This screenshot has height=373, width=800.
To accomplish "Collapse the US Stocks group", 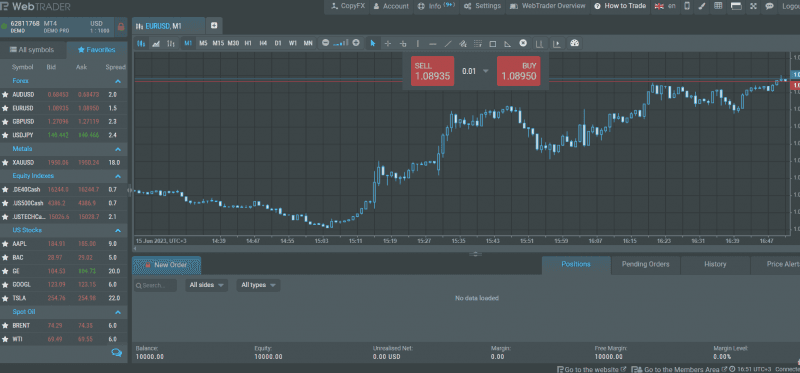I will (118, 230).
